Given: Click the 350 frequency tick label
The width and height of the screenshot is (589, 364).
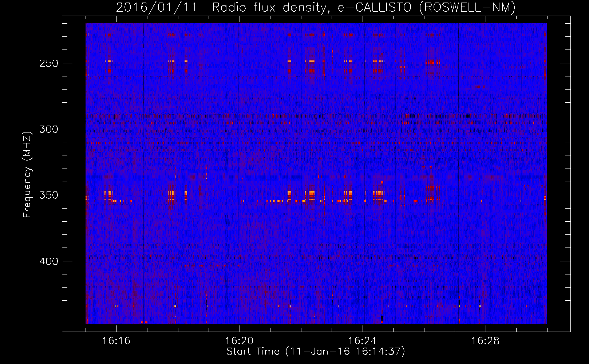Looking at the screenshot, I should point(49,195).
